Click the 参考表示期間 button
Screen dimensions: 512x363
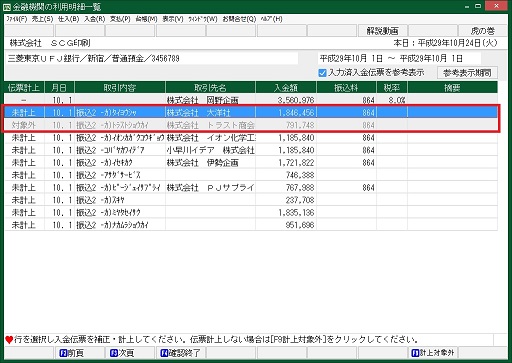point(467,73)
